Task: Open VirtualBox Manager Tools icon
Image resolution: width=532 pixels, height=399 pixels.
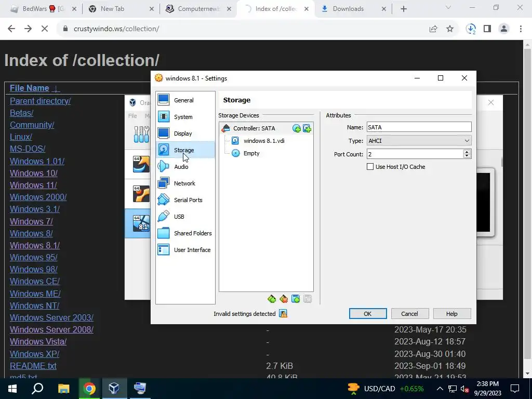Action: tap(141, 135)
